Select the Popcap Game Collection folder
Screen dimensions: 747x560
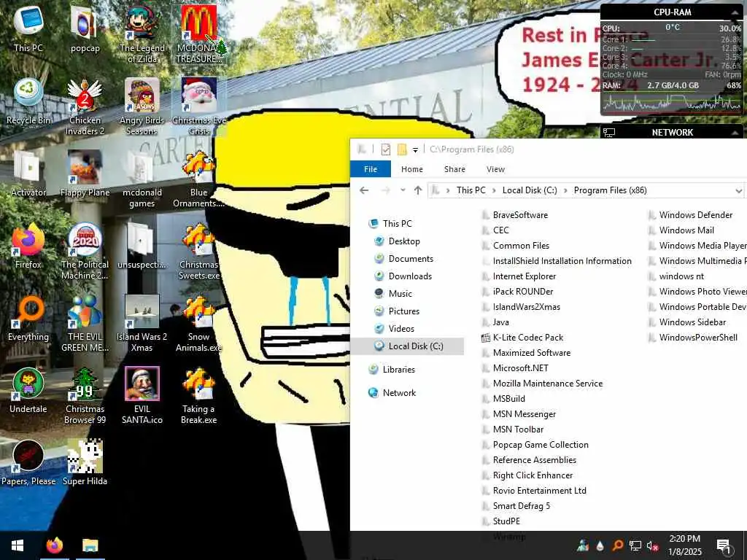pyautogui.click(x=535, y=445)
